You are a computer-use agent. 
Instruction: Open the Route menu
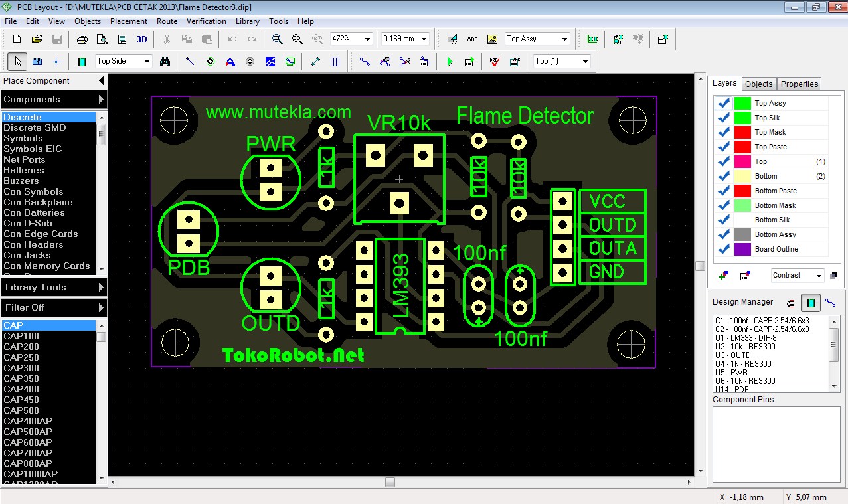(166, 21)
